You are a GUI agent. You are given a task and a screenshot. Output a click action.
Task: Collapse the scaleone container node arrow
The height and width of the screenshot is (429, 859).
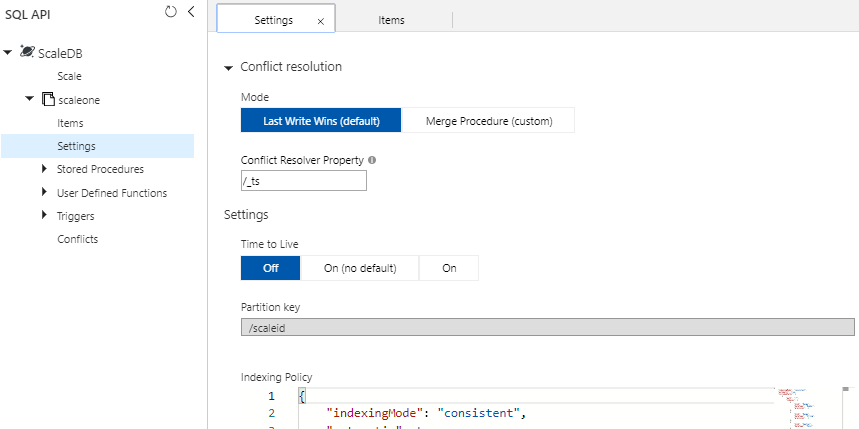point(29,100)
